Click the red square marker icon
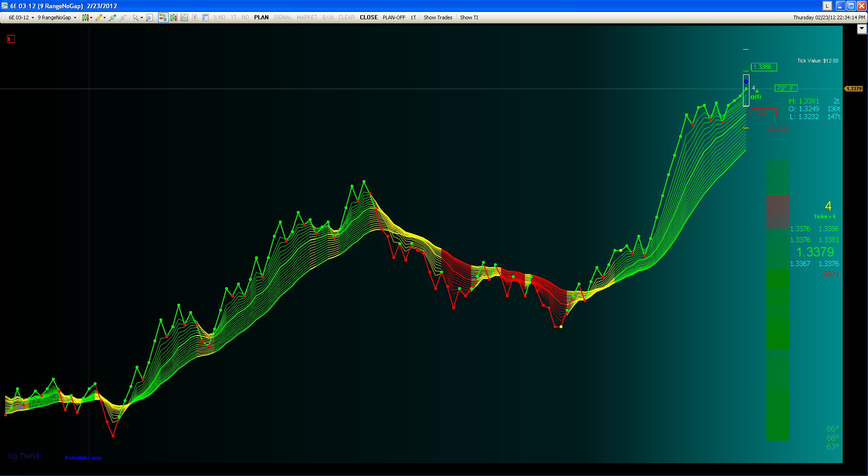Screen dimensions: 868x476 (11, 39)
